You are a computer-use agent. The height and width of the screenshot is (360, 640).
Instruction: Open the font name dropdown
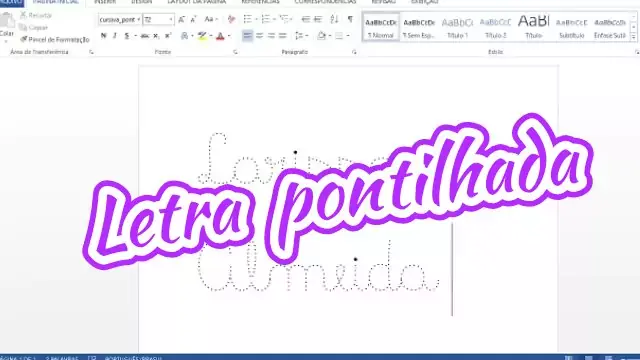point(139,19)
